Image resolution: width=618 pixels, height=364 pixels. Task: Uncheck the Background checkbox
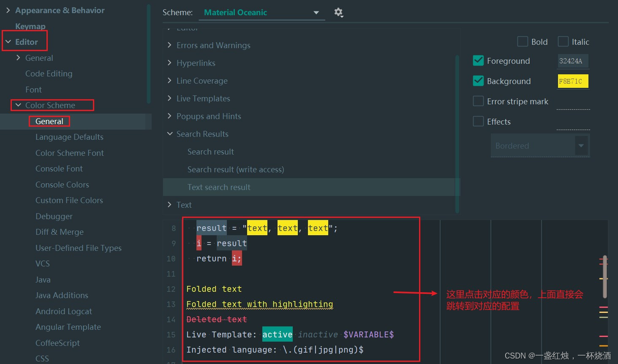(478, 81)
